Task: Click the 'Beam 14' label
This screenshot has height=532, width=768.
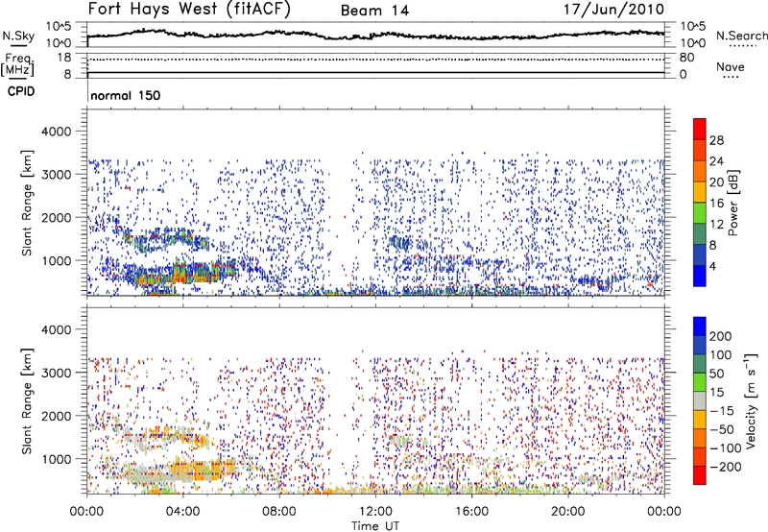Action: click(374, 11)
